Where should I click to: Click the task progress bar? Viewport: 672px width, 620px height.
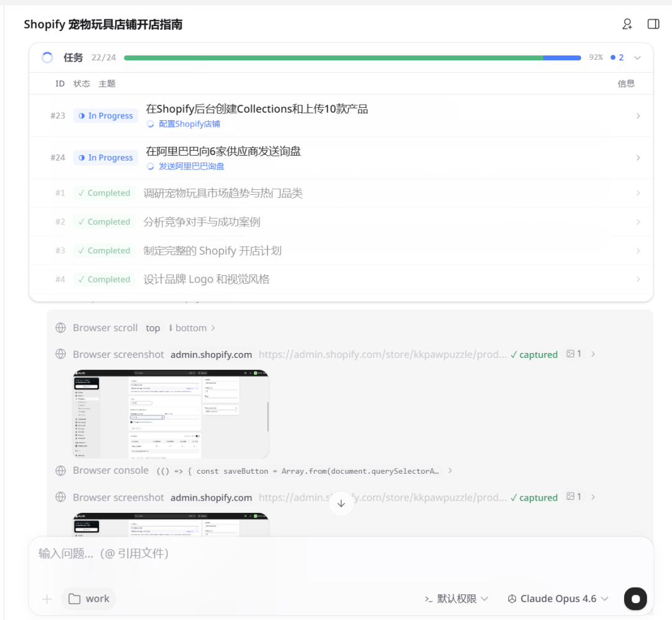[352, 57]
